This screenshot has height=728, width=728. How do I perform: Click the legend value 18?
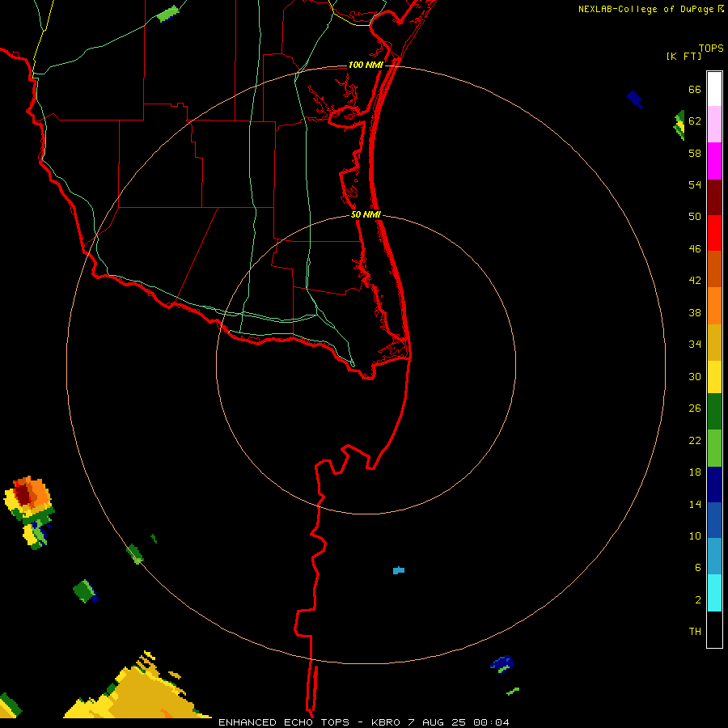pyautogui.click(x=695, y=472)
